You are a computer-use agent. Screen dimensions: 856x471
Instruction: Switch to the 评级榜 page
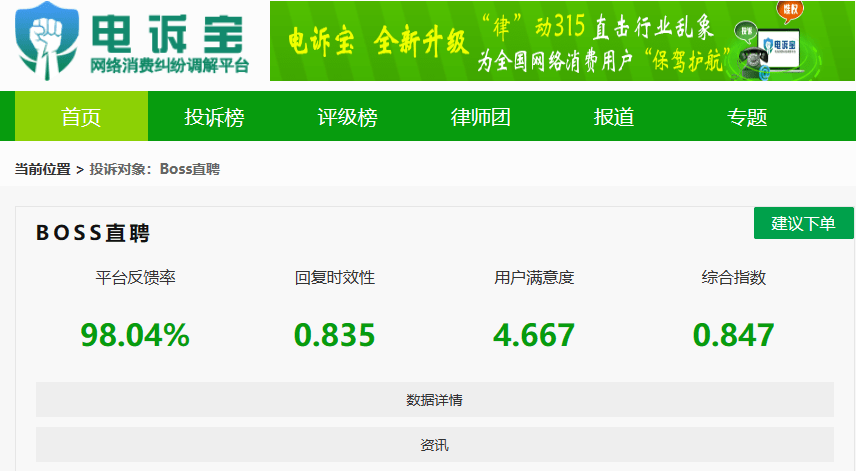pos(347,117)
